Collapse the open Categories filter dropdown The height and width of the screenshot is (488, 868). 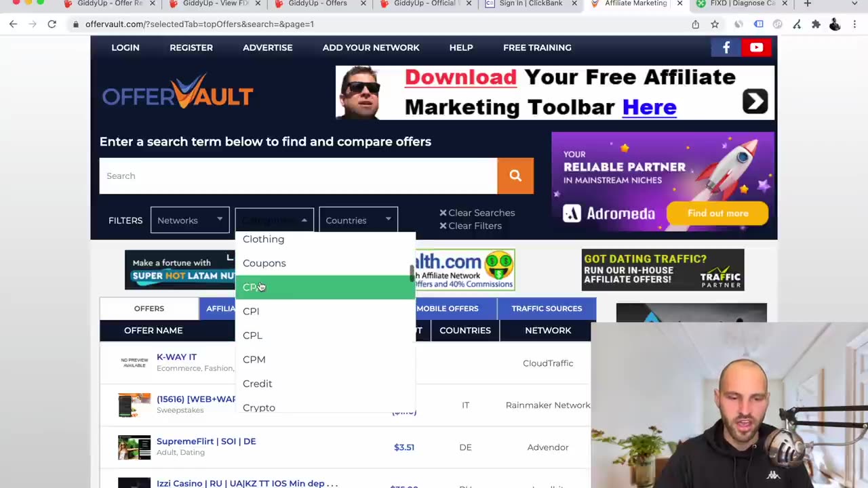point(274,220)
